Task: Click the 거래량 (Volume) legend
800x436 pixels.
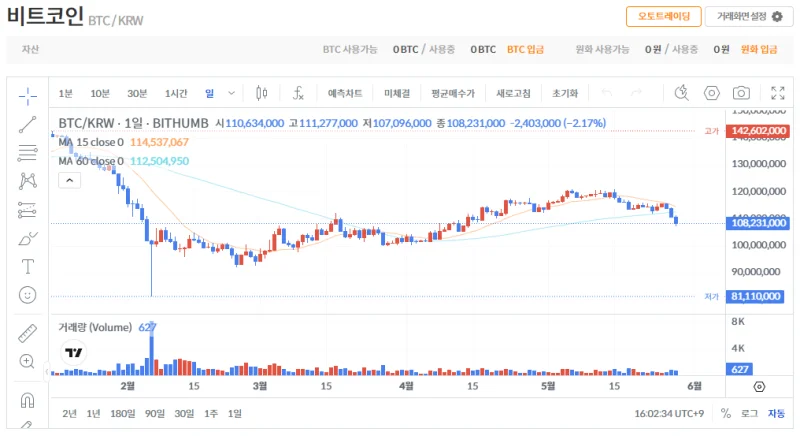Action: (x=95, y=327)
